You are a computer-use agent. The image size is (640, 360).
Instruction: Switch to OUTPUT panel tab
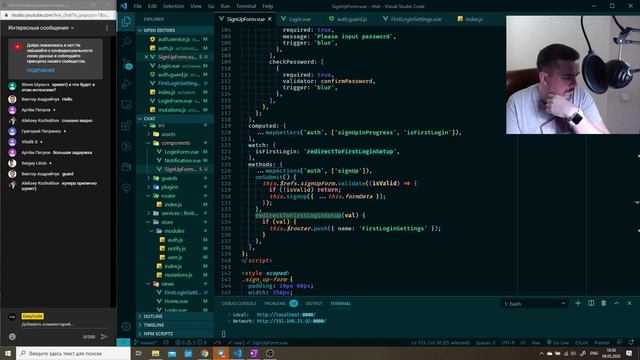click(314, 303)
